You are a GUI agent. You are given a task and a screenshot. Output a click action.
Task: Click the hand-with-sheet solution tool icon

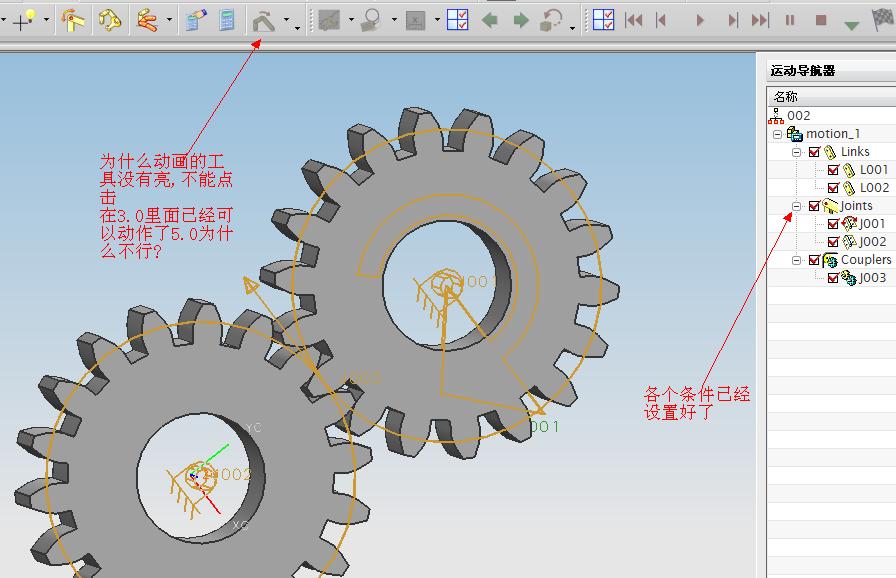coord(195,20)
